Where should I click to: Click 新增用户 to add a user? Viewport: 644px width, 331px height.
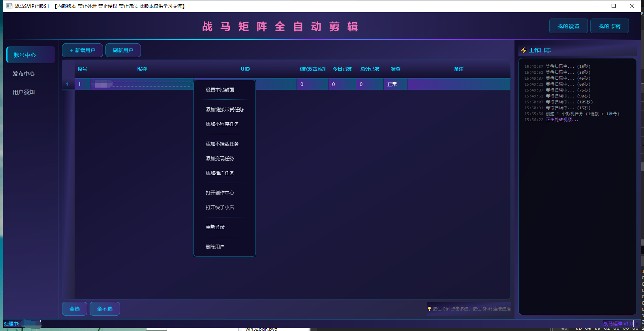[x=83, y=50]
